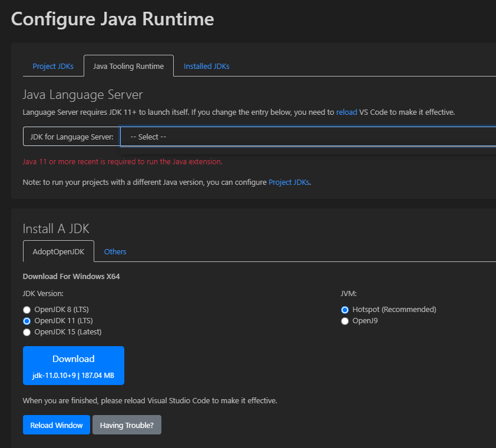Open the Installed JDKs tab
Image resolution: width=496 pixels, height=448 pixels.
206,66
